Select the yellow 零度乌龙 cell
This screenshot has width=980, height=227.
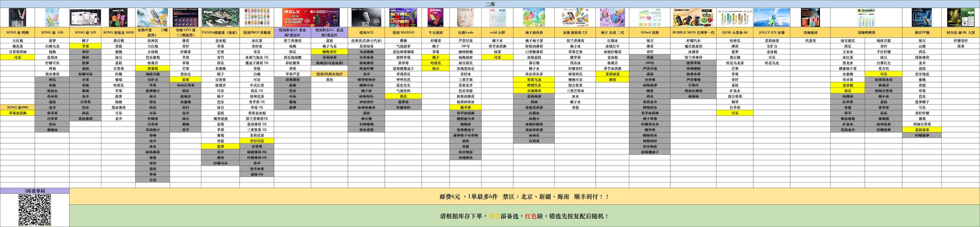click(x=534, y=79)
